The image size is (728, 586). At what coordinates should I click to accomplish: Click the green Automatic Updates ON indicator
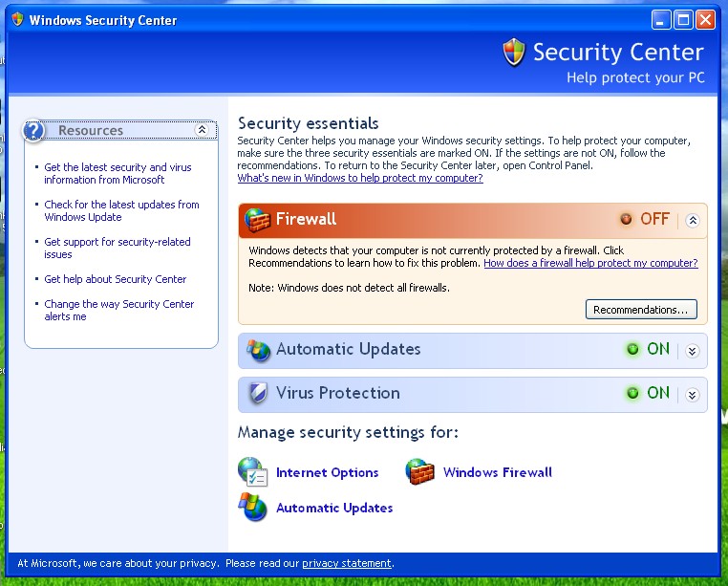632,349
